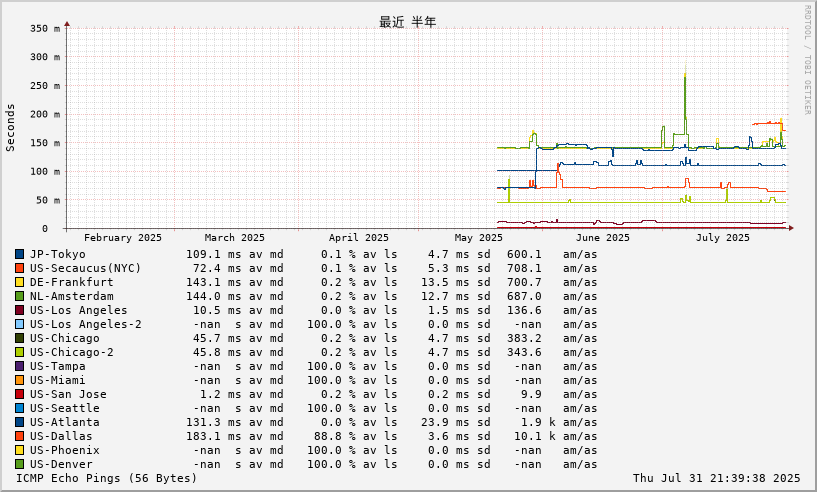The height and width of the screenshot is (492, 817).
Task: Click the 131.3 ms median value
Action: click(214, 423)
